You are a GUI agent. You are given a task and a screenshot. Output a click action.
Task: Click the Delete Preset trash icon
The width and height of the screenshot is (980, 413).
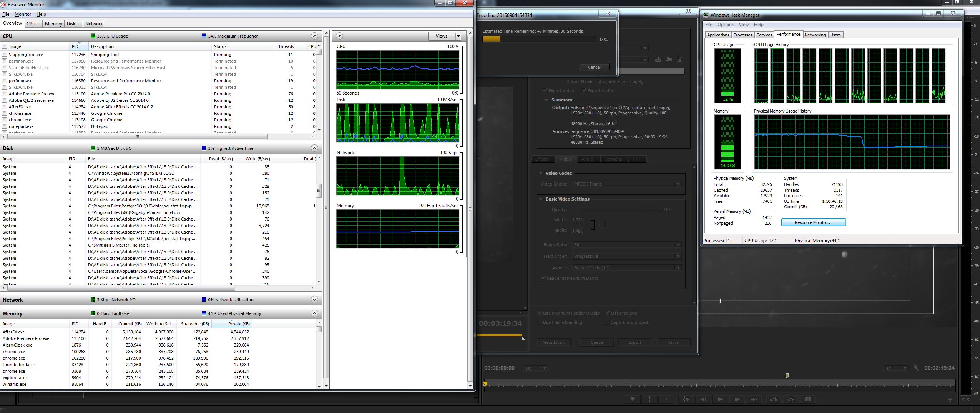pos(679,60)
